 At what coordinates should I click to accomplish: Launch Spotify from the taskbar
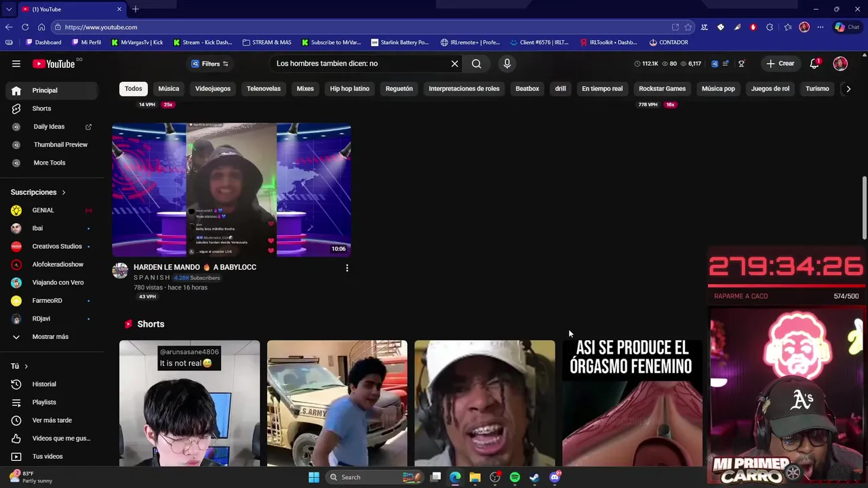(515, 477)
